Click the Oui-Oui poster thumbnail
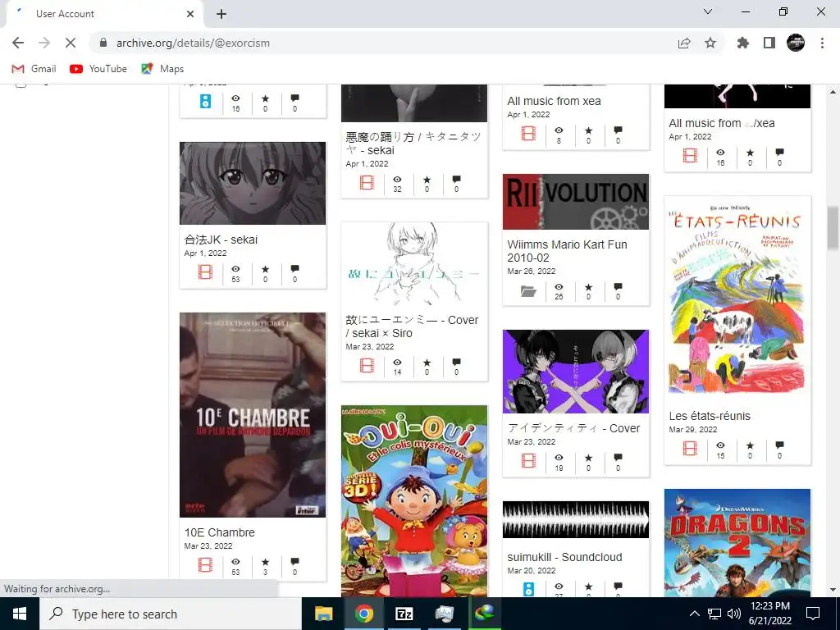This screenshot has height=630, width=840. (x=414, y=501)
